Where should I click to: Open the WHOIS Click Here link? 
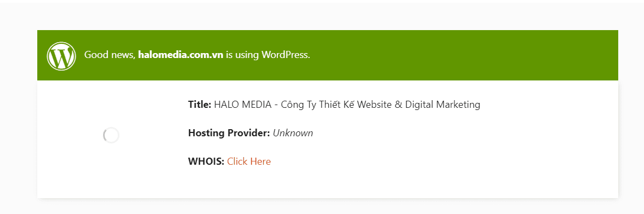[x=249, y=161]
